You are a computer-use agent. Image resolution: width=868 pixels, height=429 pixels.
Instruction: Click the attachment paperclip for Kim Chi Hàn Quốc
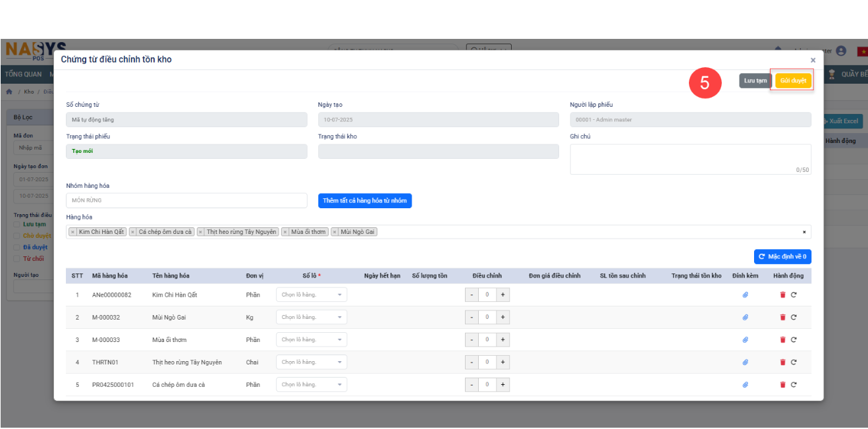coord(745,295)
